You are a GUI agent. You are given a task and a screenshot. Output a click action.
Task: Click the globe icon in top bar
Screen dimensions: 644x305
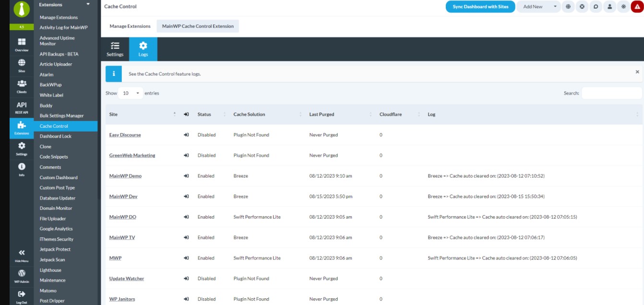(568, 7)
